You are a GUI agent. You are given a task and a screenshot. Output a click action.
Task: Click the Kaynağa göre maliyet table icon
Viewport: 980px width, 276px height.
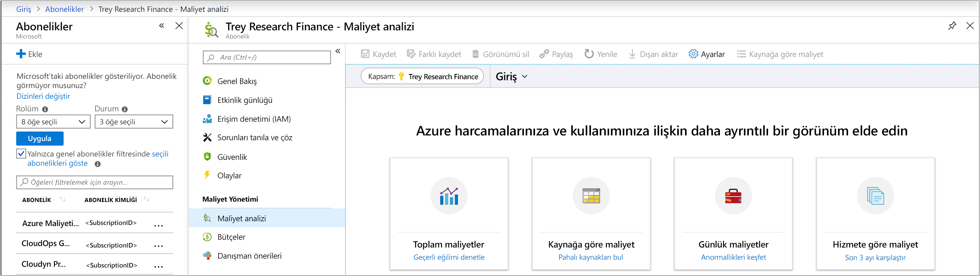click(591, 196)
